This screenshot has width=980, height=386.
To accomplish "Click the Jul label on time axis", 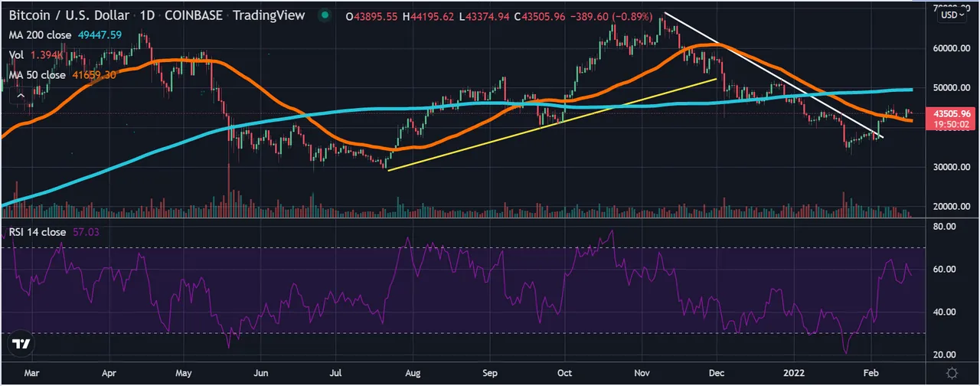I will tap(335, 373).
